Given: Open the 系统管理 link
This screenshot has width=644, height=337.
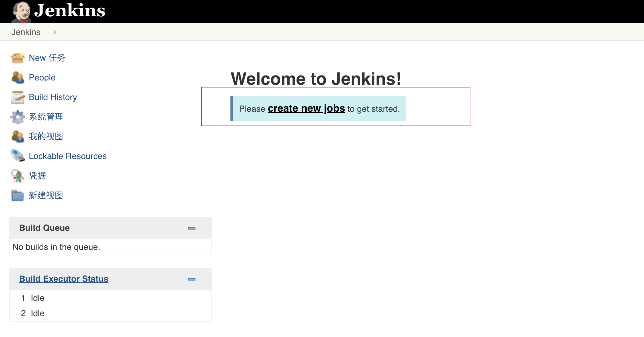Looking at the screenshot, I should 46,117.
